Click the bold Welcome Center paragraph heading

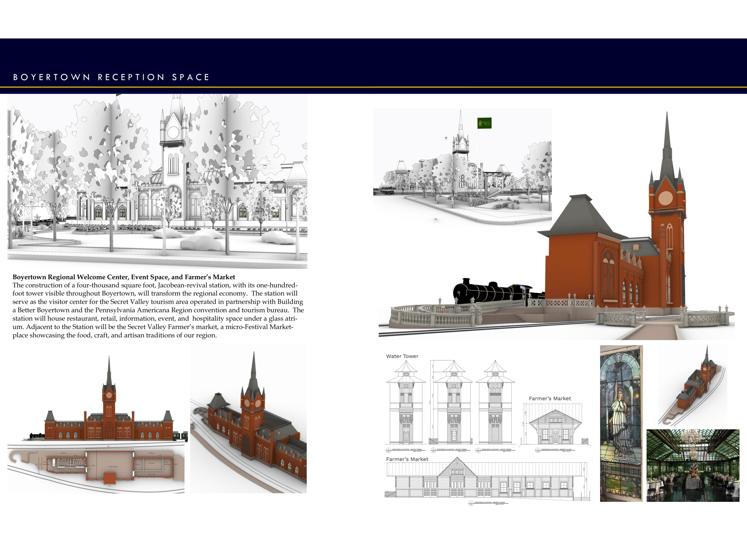click(124, 277)
